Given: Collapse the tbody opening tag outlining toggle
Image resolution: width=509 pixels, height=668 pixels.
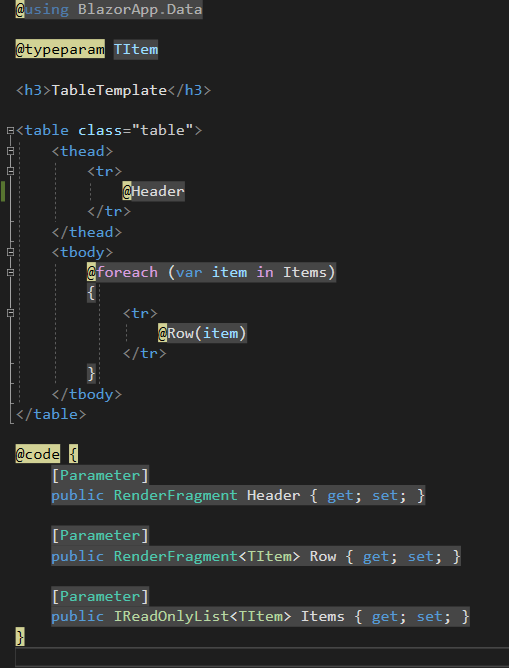Looking at the screenshot, I should (11, 252).
